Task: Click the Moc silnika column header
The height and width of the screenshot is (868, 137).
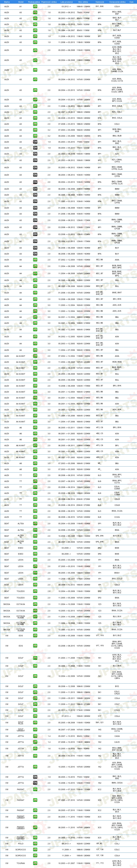Action: (83, 2)
